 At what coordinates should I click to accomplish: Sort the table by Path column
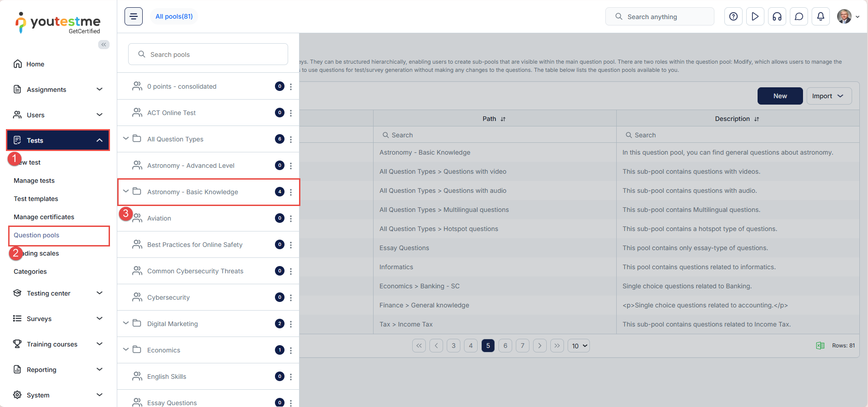[x=503, y=119]
